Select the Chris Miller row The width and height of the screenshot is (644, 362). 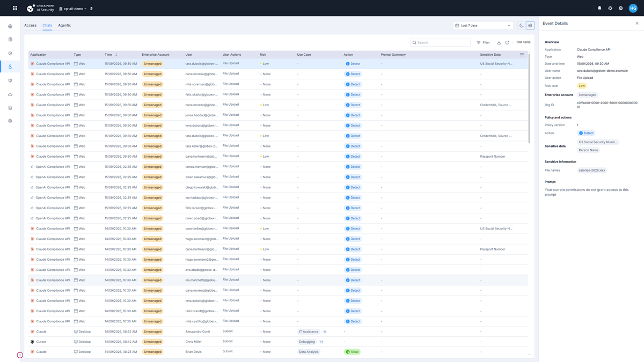278,342
